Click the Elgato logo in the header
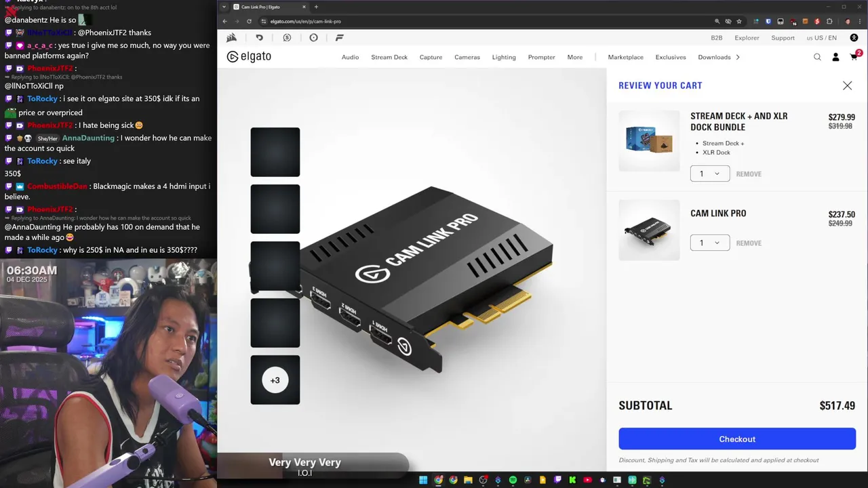This screenshot has height=488, width=868. pyautogui.click(x=249, y=57)
